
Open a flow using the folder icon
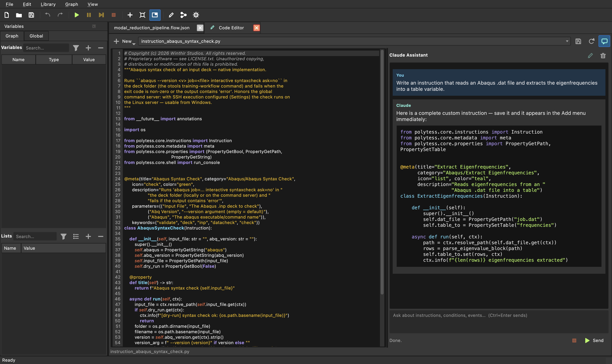pos(19,15)
